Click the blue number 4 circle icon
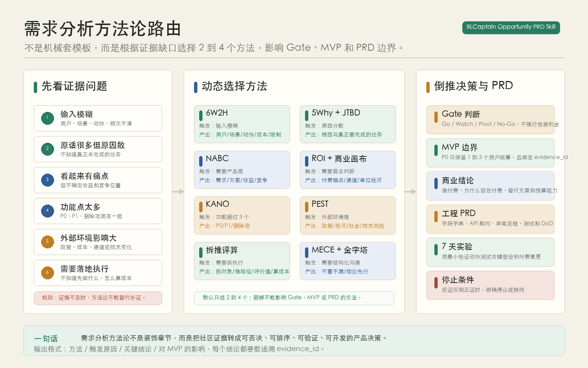This screenshot has height=368, width=588. 47,211
